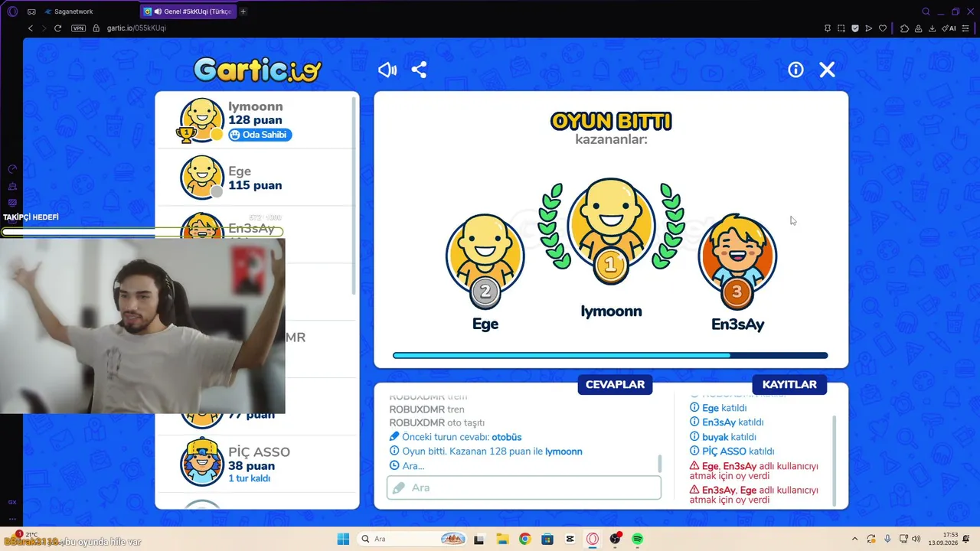Click the third-place En3sAy winner avatar
The image size is (980, 551).
click(737, 255)
